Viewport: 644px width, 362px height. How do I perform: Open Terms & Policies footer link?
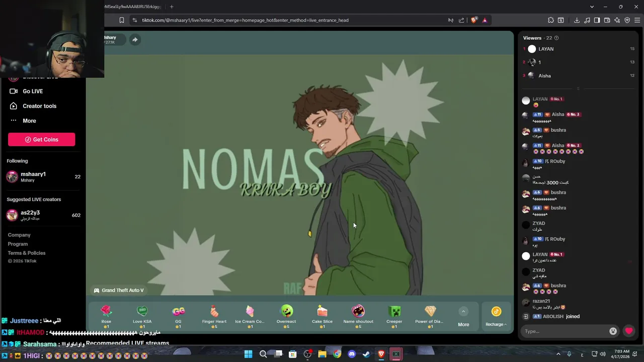pos(27,253)
